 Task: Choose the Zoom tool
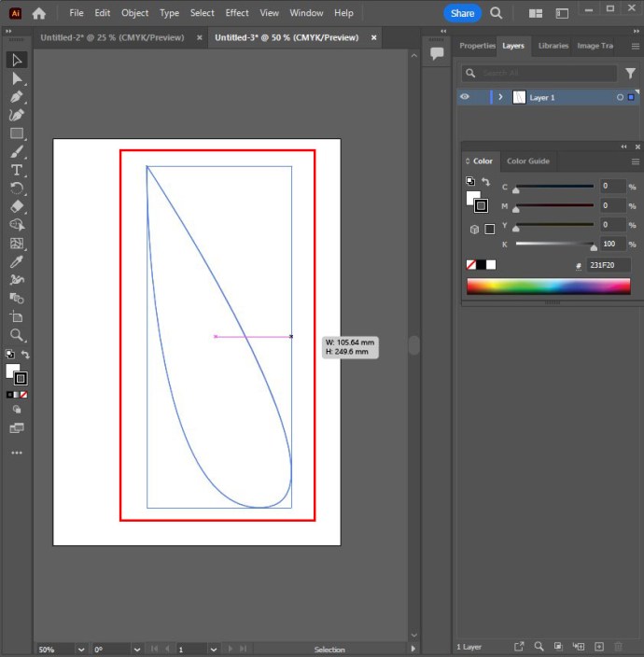[x=17, y=334]
